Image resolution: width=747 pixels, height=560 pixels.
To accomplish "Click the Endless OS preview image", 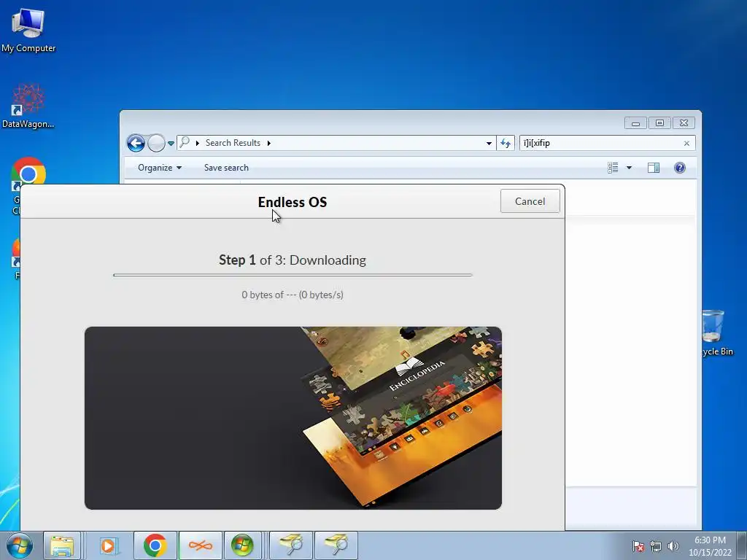I will coord(293,418).
